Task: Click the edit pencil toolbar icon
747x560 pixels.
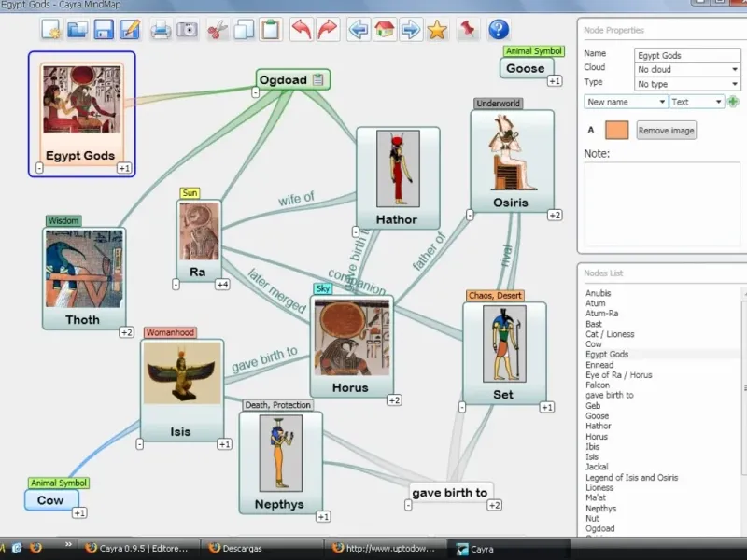Action: [x=130, y=30]
